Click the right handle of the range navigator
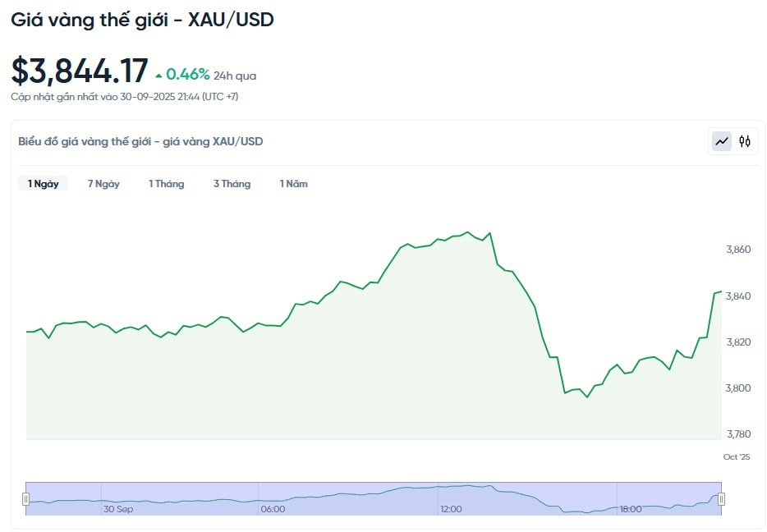 click(722, 499)
